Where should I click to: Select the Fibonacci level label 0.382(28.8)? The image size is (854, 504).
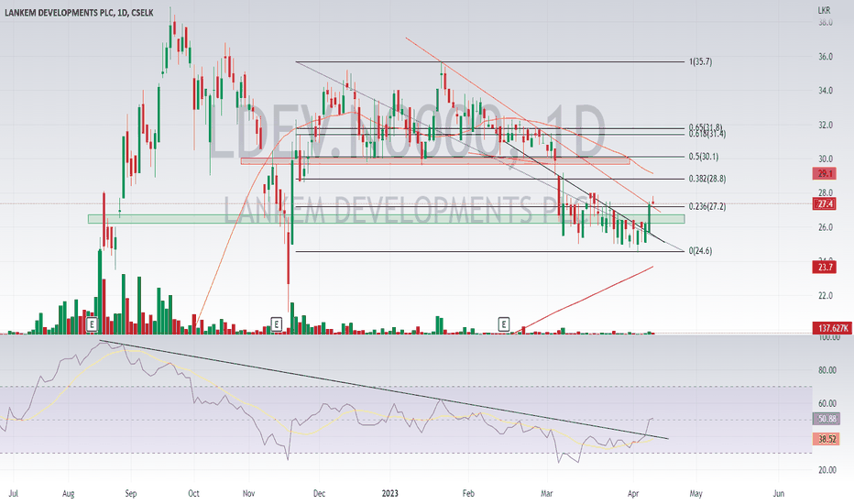(707, 179)
